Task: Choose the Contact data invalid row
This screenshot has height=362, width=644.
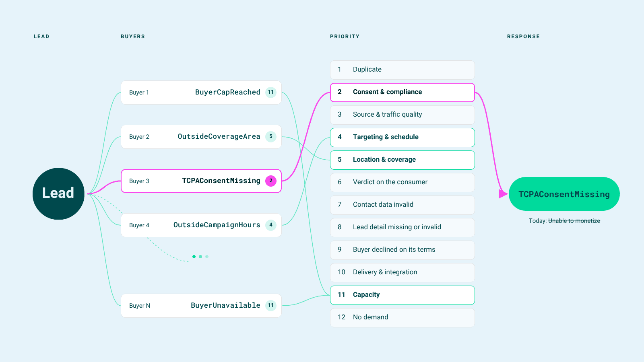Action: (x=402, y=205)
